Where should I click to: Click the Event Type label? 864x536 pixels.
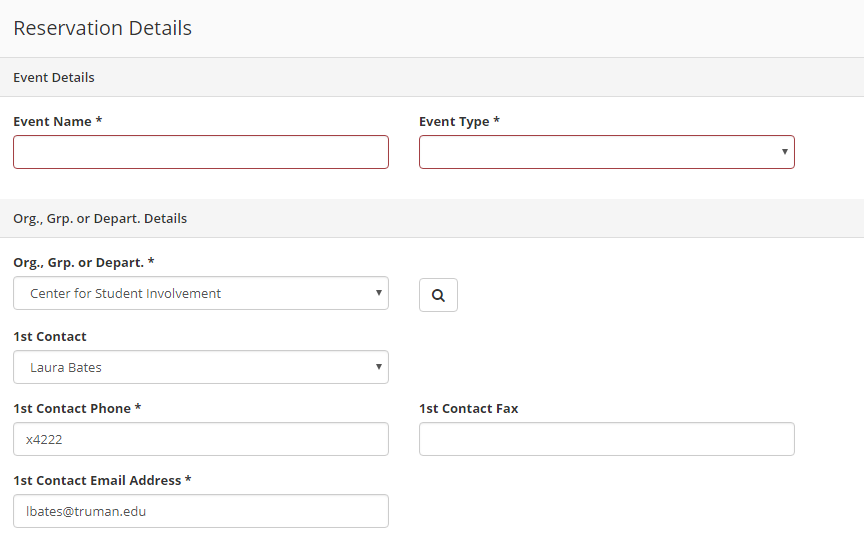tap(459, 121)
